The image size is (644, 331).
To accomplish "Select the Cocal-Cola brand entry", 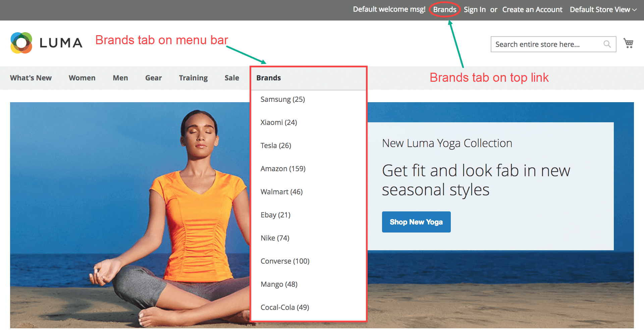I will [x=284, y=307].
